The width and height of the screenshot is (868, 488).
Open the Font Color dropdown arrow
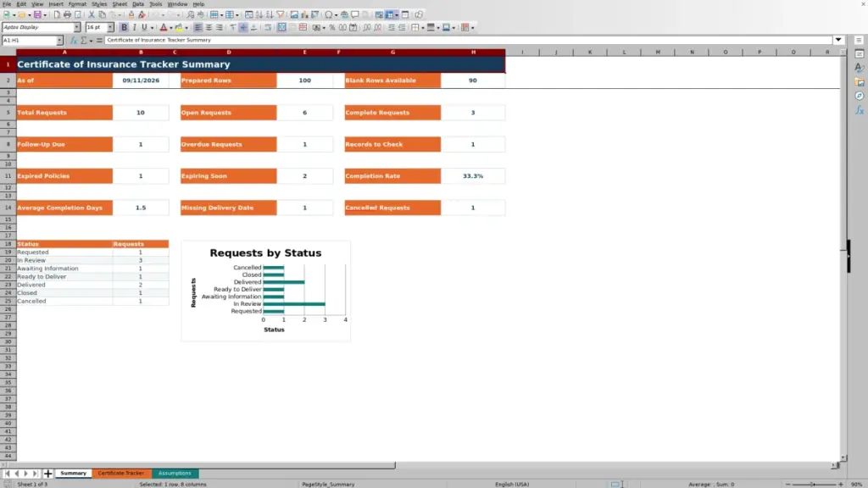(x=171, y=28)
